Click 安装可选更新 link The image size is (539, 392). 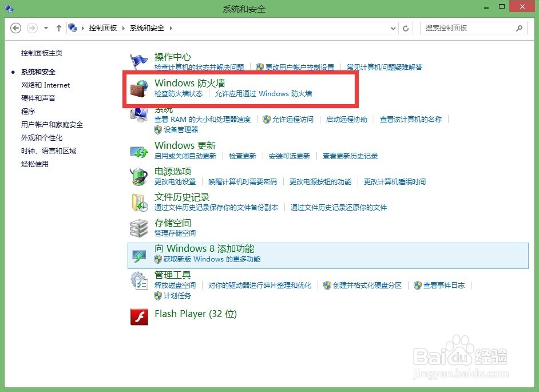[290, 156]
